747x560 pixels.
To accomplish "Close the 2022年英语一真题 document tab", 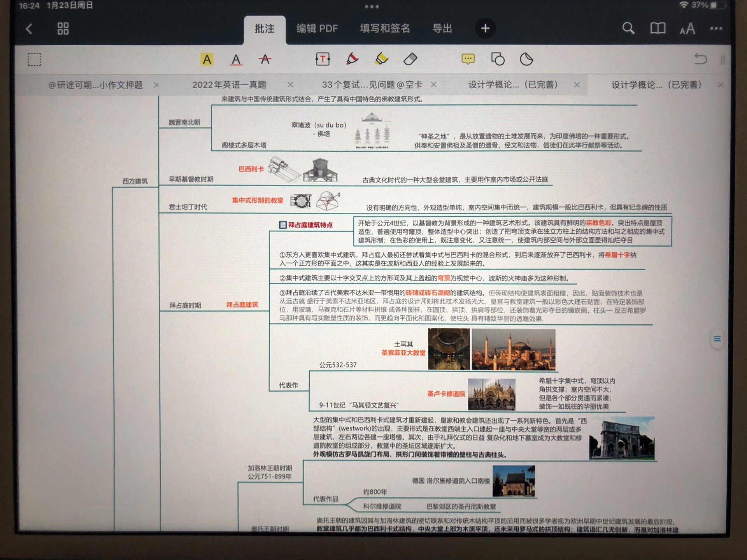I will [x=290, y=85].
